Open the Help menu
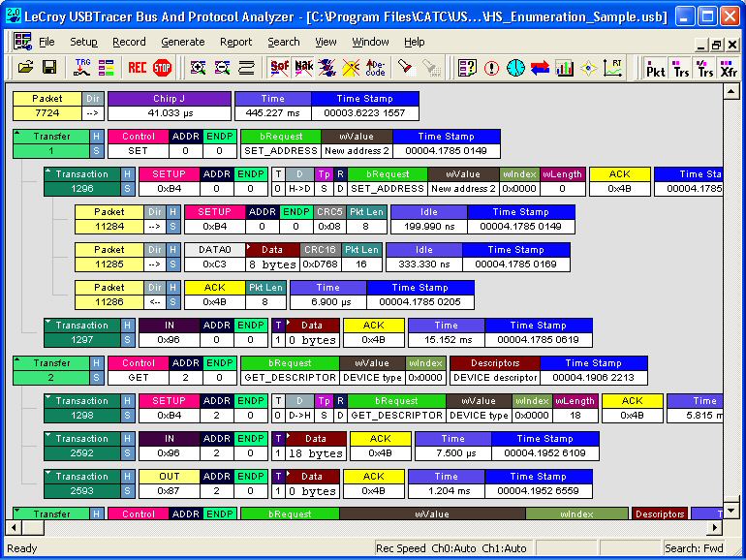The height and width of the screenshot is (560, 746). pyautogui.click(x=415, y=42)
